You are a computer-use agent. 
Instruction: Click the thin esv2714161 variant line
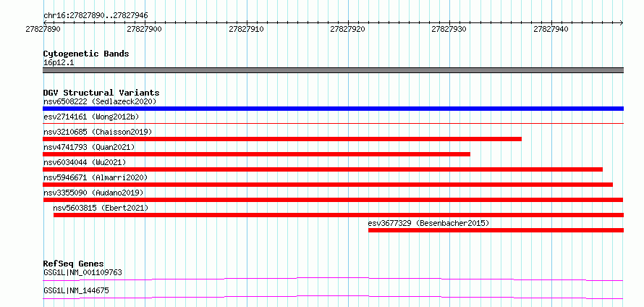(x=333, y=123)
